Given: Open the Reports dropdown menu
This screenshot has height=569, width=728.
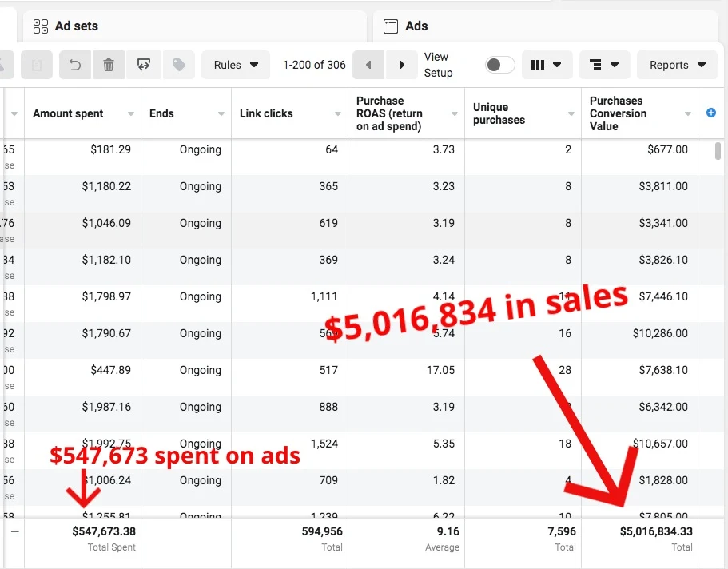Looking at the screenshot, I should 677,65.
